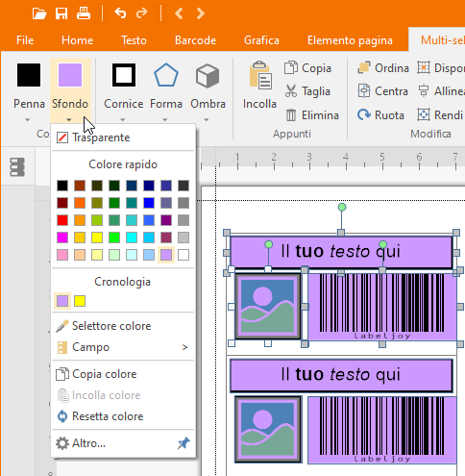Select the second label's text element

click(x=341, y=376)
